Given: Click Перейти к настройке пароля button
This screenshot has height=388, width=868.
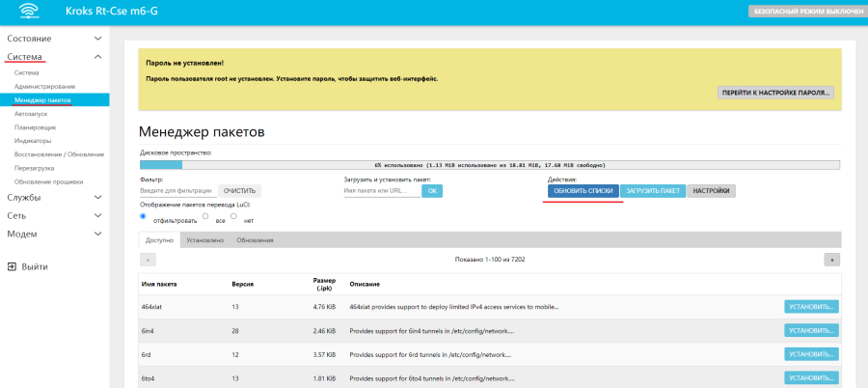Looking at the screenshot, I should tap(775, 93).
